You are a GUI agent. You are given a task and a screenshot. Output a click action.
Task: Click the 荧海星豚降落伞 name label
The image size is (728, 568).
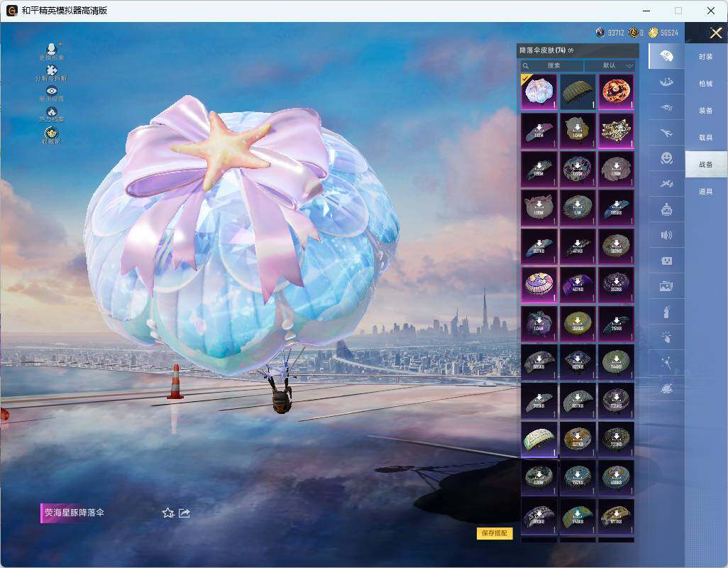[x=75, y=513]
